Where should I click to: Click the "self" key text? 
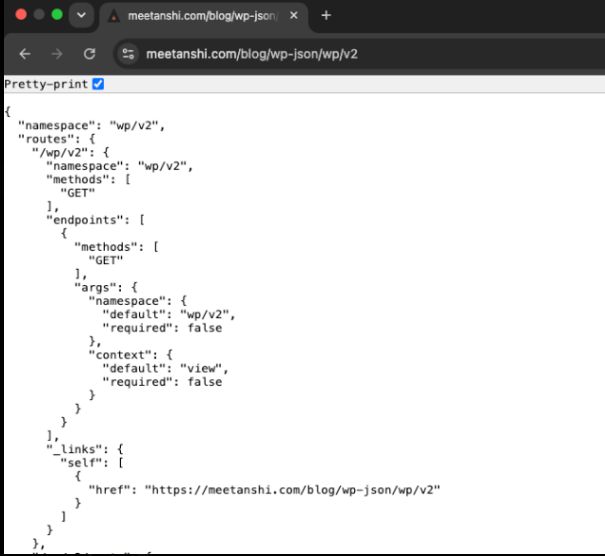pyautogui.click(x=81, y=463)
